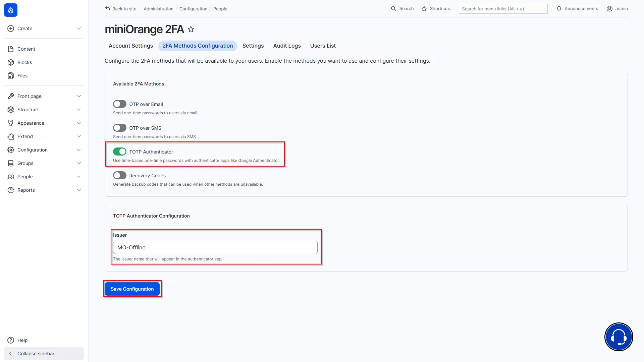Click the Files document icon
The height and width of the screenshot is (362, 644).
pos(11,76)
